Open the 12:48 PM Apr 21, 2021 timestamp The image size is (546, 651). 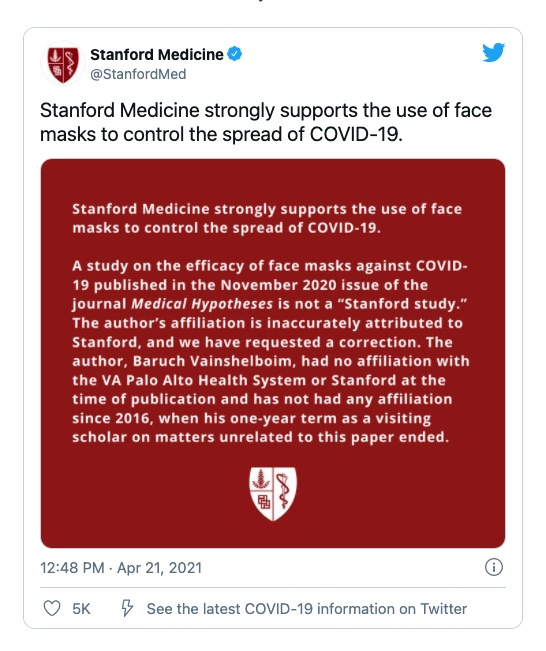pyautogui.click(x=121, y=568)
